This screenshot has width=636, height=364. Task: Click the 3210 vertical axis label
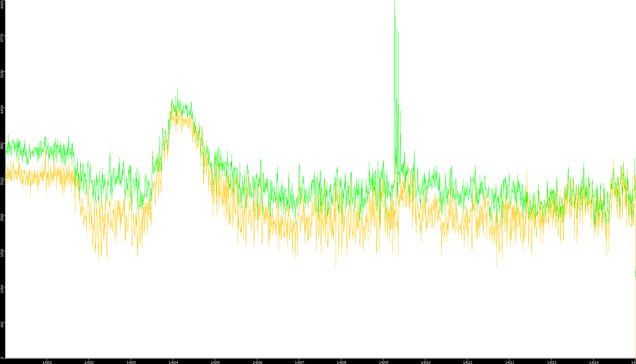pyautogui.click(x=2, y=181)
